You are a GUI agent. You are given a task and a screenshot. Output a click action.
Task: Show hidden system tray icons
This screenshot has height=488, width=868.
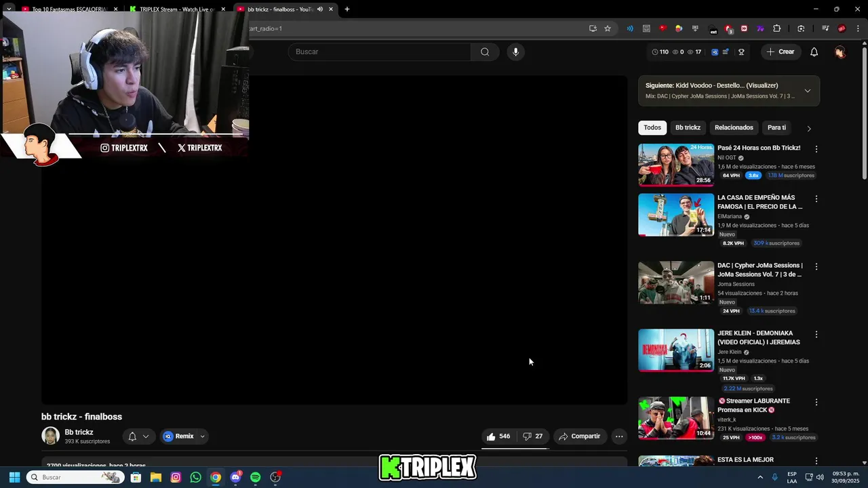[760, 477]
